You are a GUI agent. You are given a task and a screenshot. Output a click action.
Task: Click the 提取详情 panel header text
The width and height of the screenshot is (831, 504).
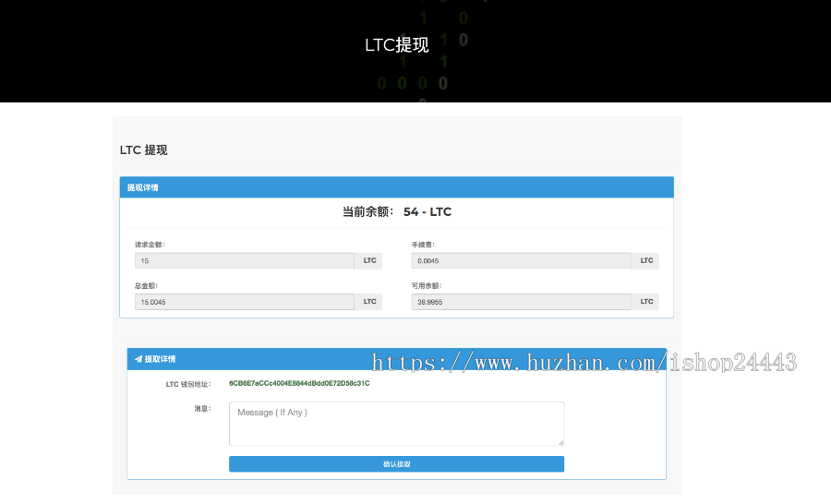click(x=160, y=359)
